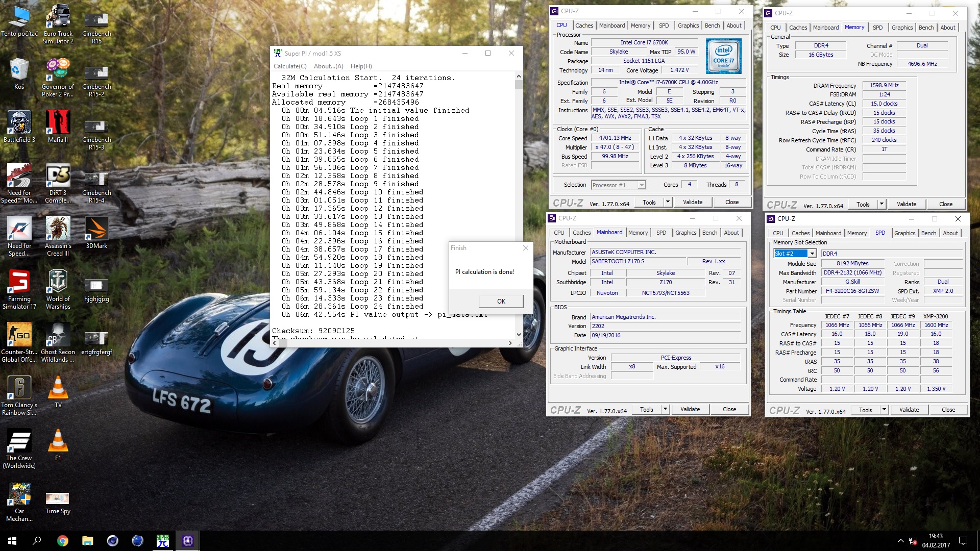980x551 pixels.
Task: Open Tools dropdown arrow in Mainboard window
Action: click(x=665, y=409)
